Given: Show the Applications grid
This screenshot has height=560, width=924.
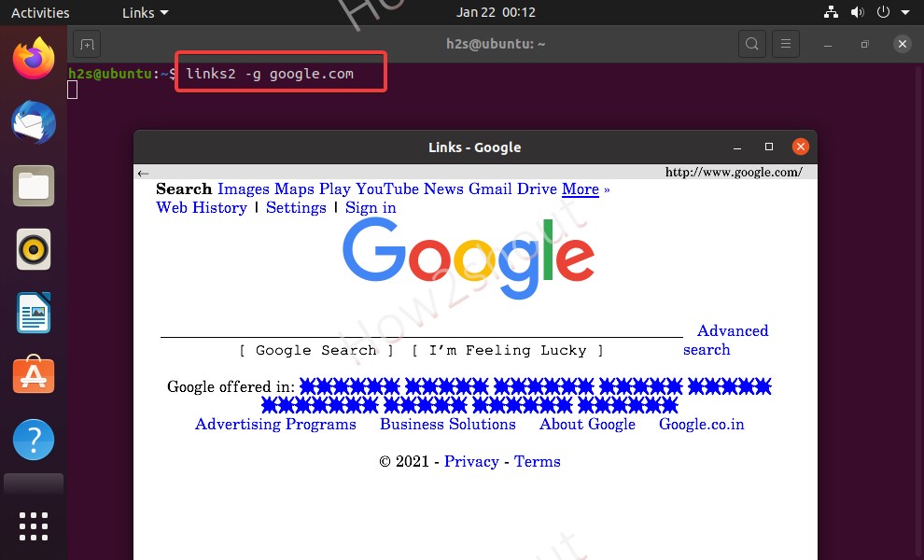Looking at the screenshot, I should (34, 525).
